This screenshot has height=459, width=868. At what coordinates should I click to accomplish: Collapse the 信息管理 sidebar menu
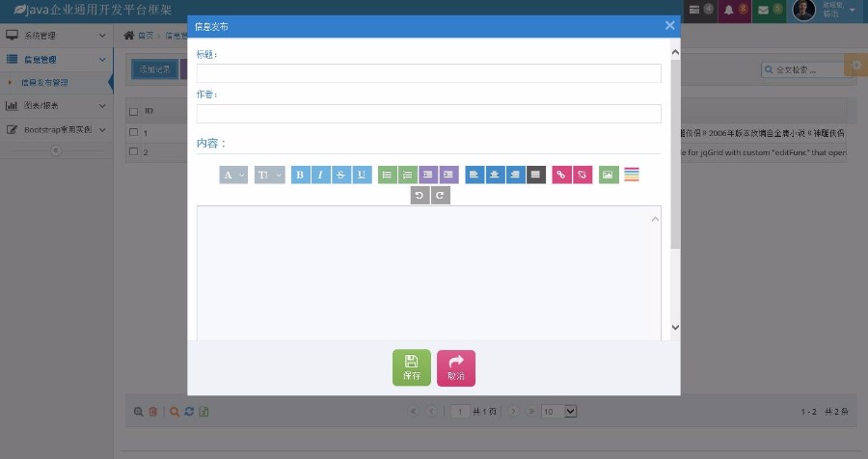pyautogui.click(x=57, y=59)
